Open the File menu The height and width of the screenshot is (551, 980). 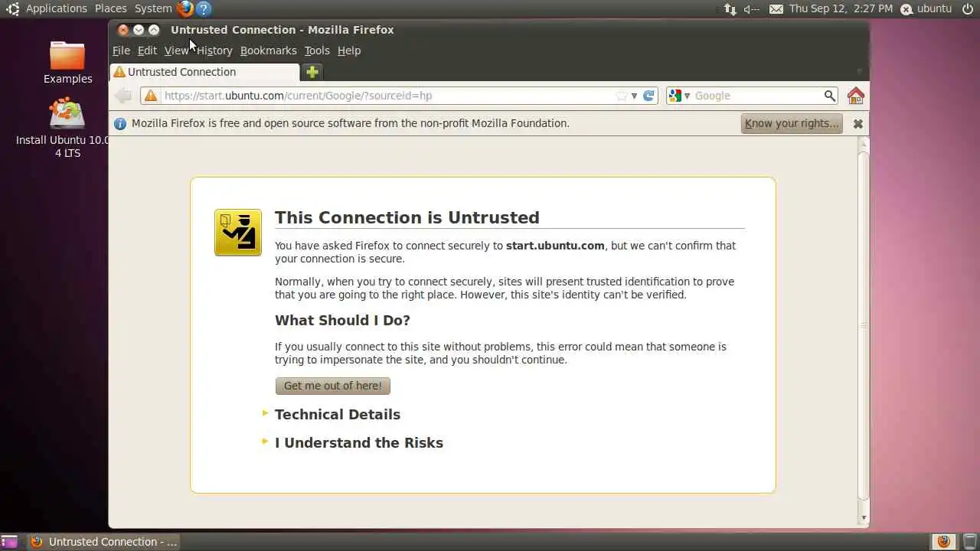click(x=121, y=51)
